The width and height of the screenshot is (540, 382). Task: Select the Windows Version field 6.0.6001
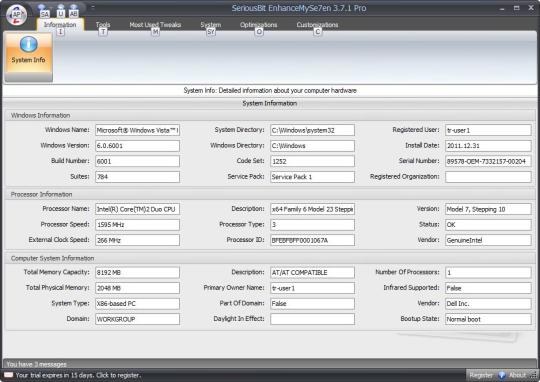point(137,146)
